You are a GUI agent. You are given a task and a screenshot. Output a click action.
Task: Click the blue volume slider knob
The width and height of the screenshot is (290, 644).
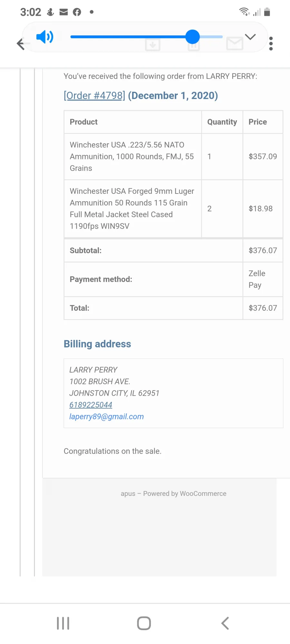[x=193, y=37]
